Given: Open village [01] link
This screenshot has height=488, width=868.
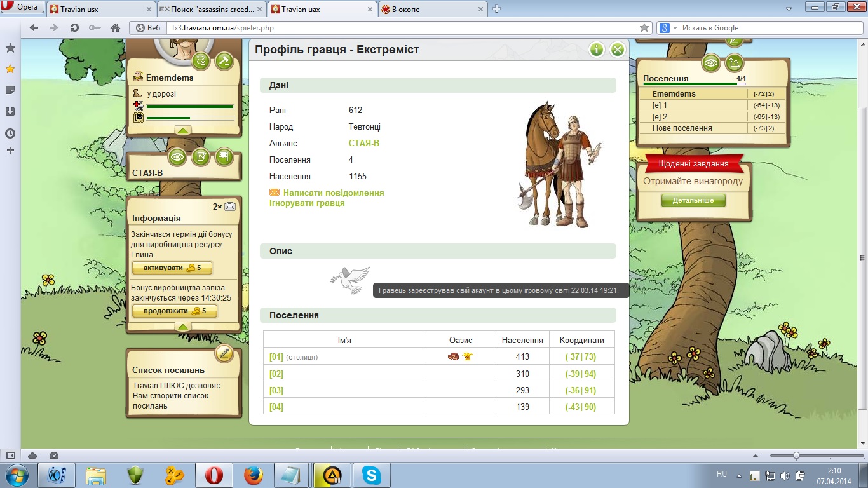Looking at the screenshot, I should pos(276,357).
